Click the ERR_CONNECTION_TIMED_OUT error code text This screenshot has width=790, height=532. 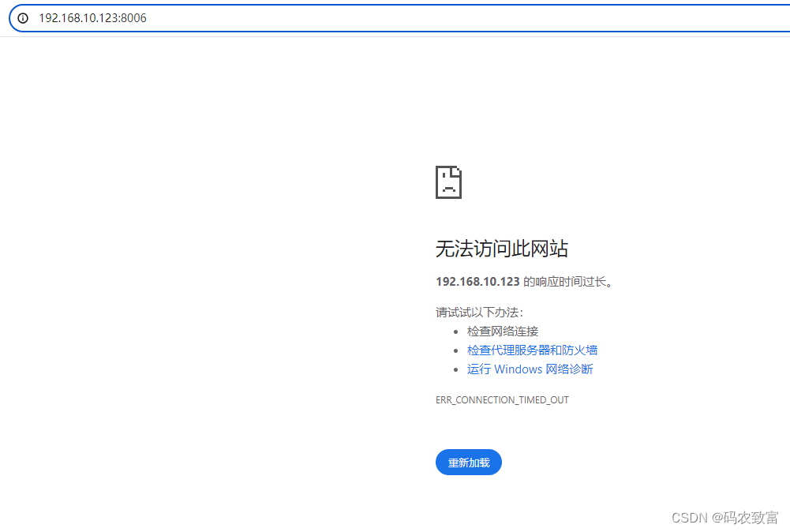coord(502,399)
